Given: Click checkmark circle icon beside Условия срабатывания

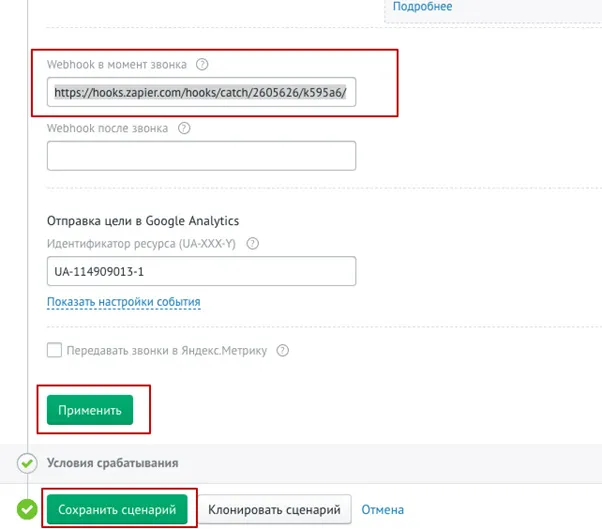Looking at the screenshot, I should (27, 463).
